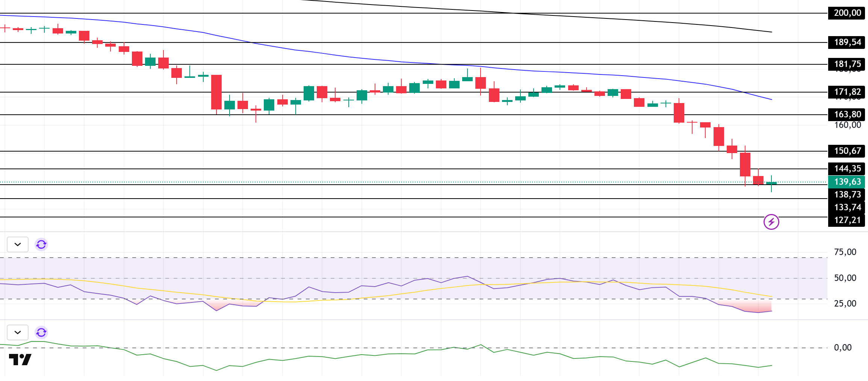Image resolution: width=868 pixels, height=381 pixels.
Task: Click the yellow RSI moving average line end
Action: [x=771, y=296]
